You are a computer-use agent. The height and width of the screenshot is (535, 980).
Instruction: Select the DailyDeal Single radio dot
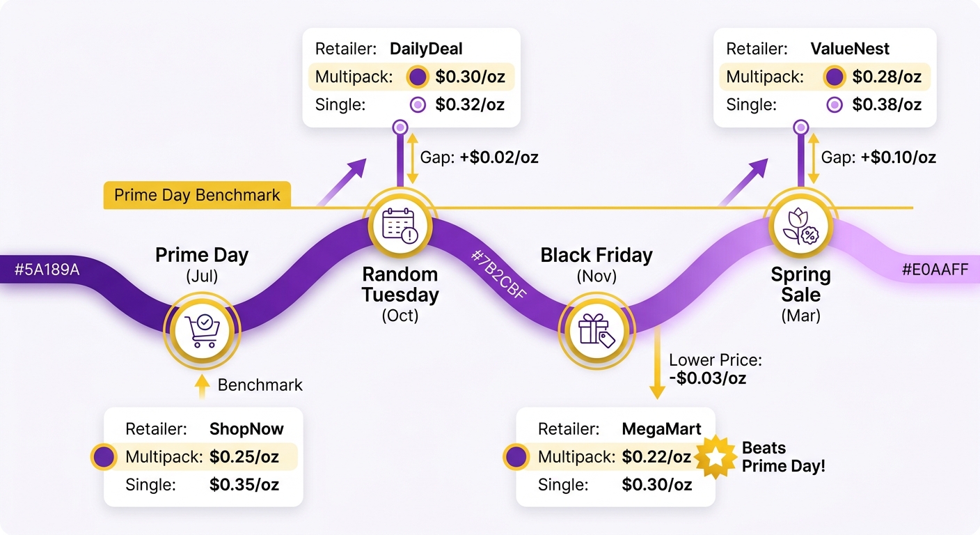click(417, 105)
